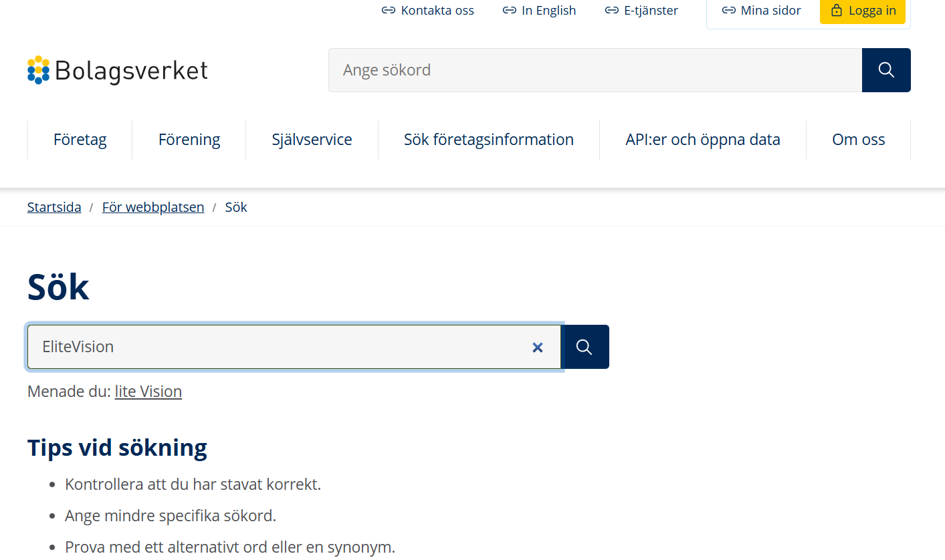
Task: Open the Självservice menu
Action: point(312,140)
